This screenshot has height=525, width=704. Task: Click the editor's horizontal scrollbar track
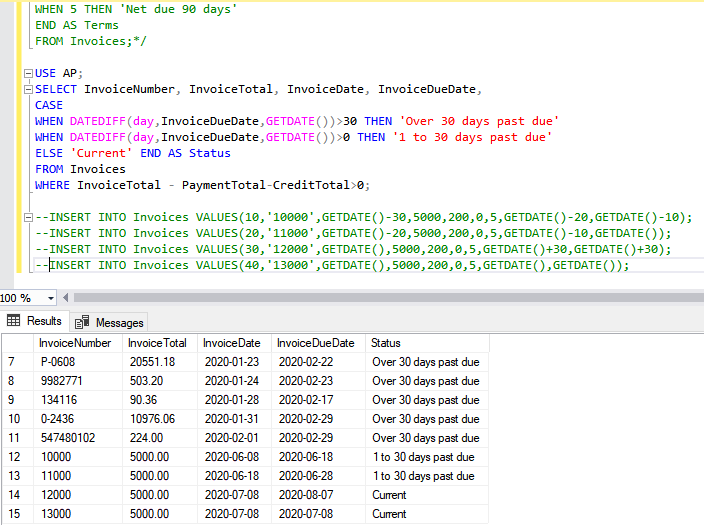point(400,298)
